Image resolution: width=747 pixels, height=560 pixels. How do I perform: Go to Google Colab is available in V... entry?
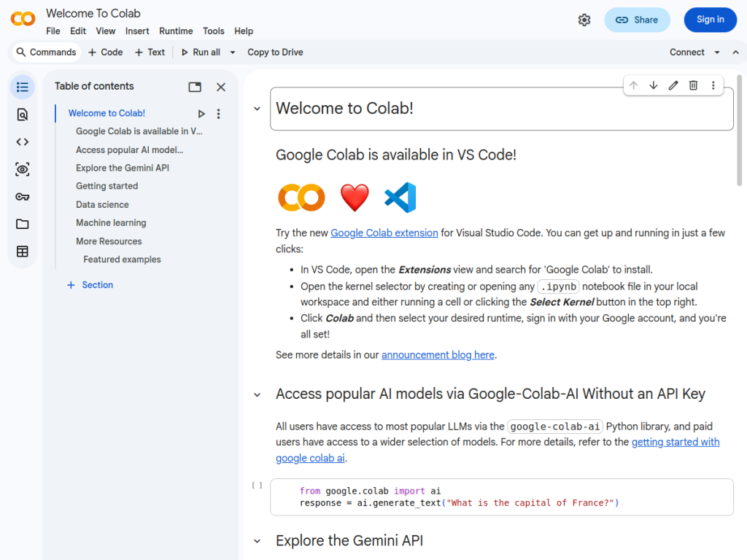pos(139,131)
